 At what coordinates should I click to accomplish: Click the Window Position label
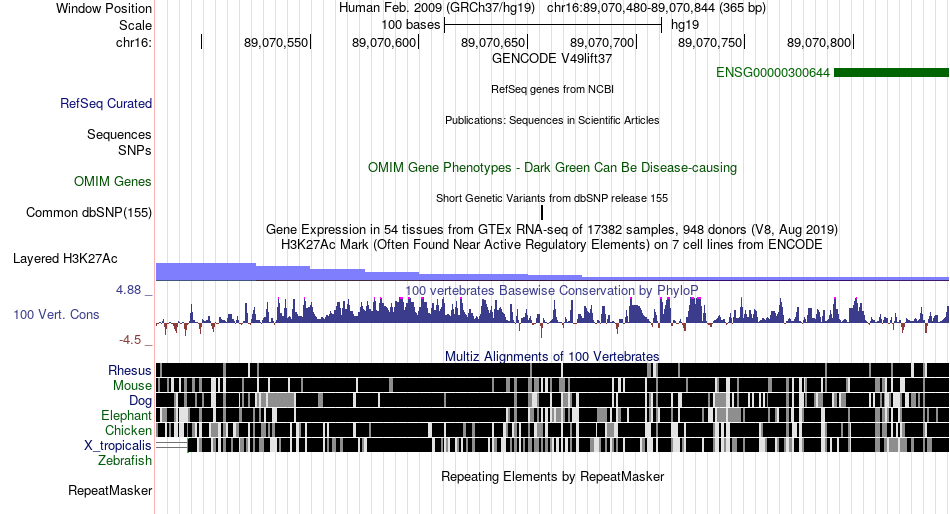click(x=104, y=8)
